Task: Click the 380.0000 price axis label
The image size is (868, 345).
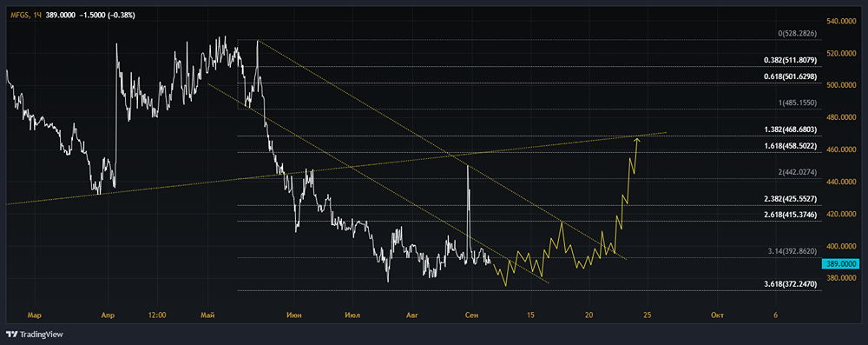Action: 841,278
